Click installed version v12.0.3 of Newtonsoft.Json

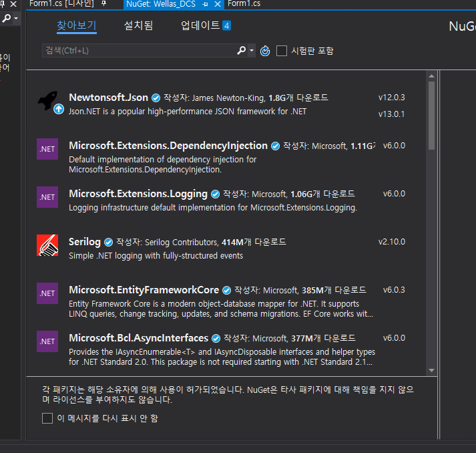tap(392, 98)
